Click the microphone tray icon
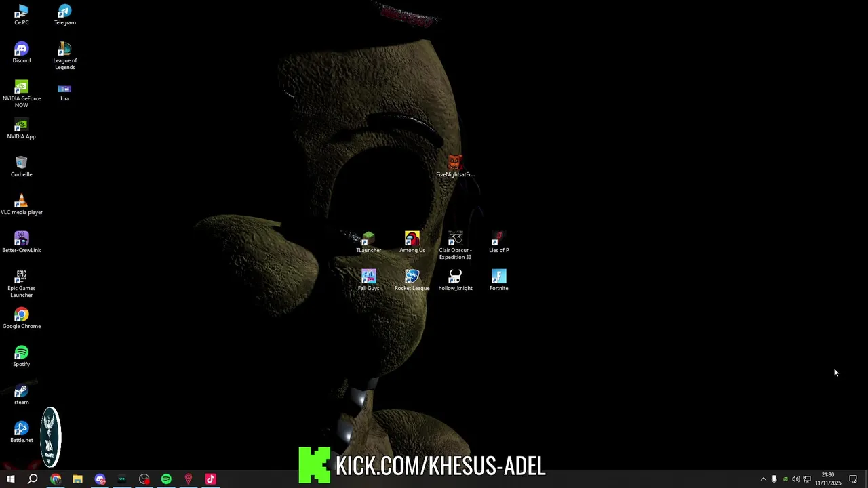 (x=774, y=479)
